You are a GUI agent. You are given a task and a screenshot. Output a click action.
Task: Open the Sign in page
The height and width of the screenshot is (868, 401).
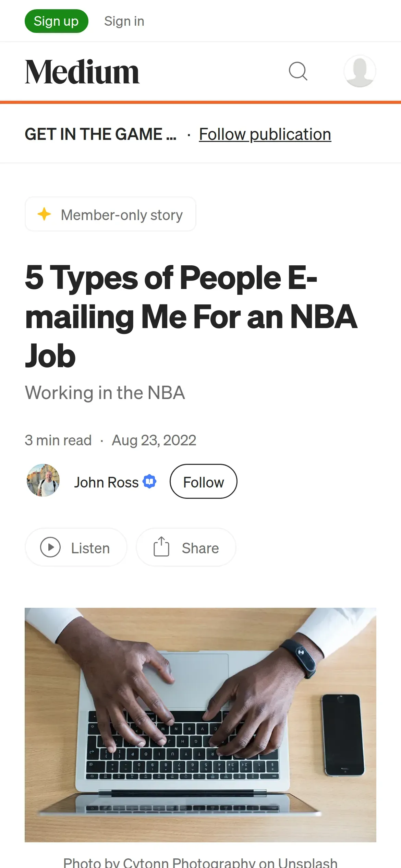tap(124, 21)
